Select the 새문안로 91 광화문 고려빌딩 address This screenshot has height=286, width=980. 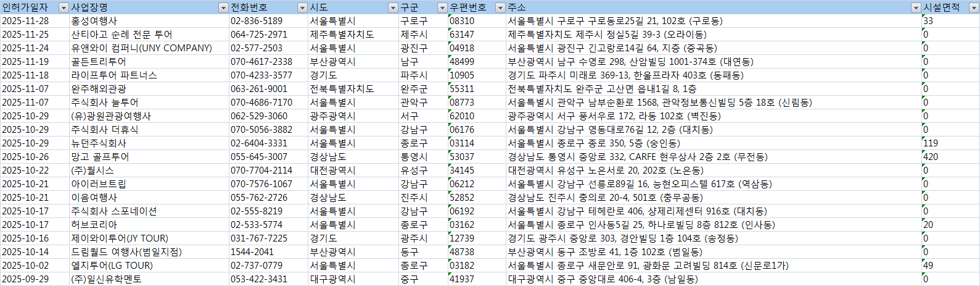click(714, 266)
